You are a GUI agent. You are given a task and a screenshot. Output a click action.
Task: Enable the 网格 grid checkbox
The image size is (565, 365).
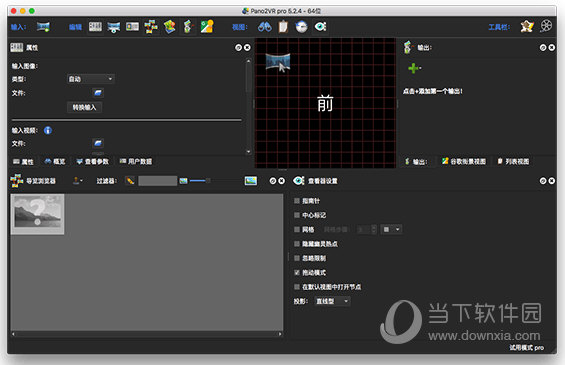[x=297, y=230]
